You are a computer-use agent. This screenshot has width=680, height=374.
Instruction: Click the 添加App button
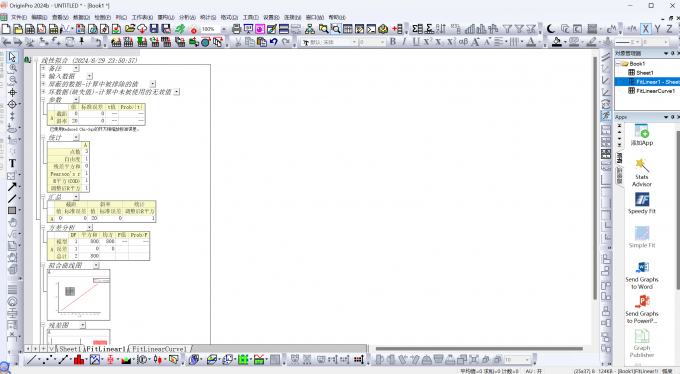642,135
